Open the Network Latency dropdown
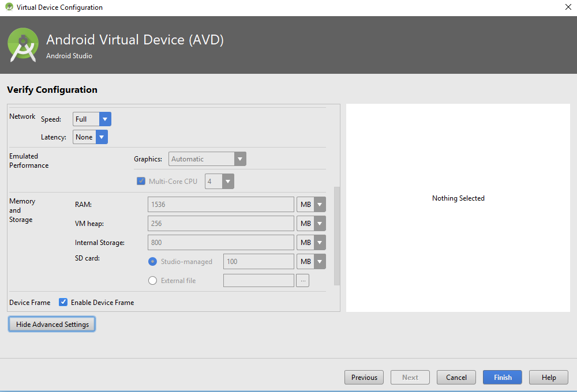Viewport: 577px width, 392px height. click(x=90, y=137)
